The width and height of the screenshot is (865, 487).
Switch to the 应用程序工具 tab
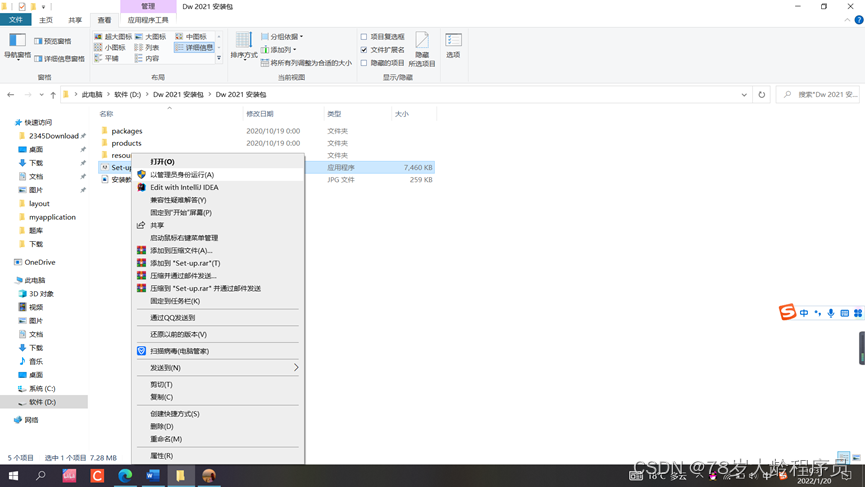pos(148,20)
